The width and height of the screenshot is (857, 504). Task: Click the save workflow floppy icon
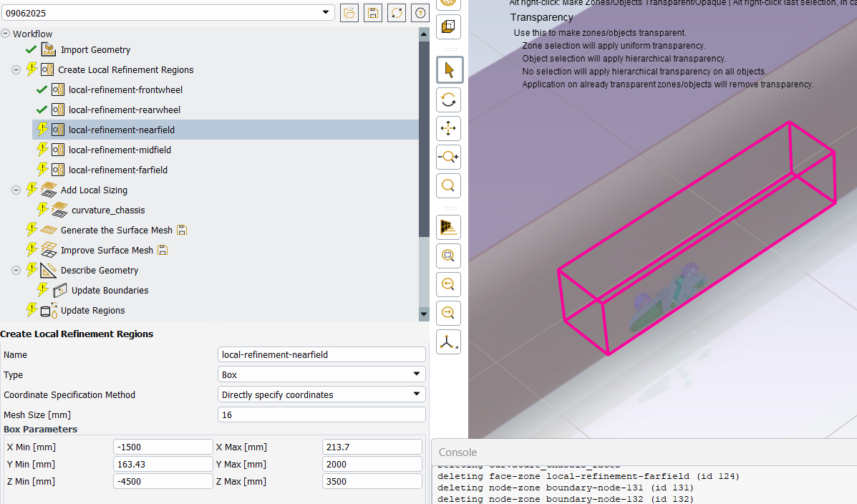[372, 12]
